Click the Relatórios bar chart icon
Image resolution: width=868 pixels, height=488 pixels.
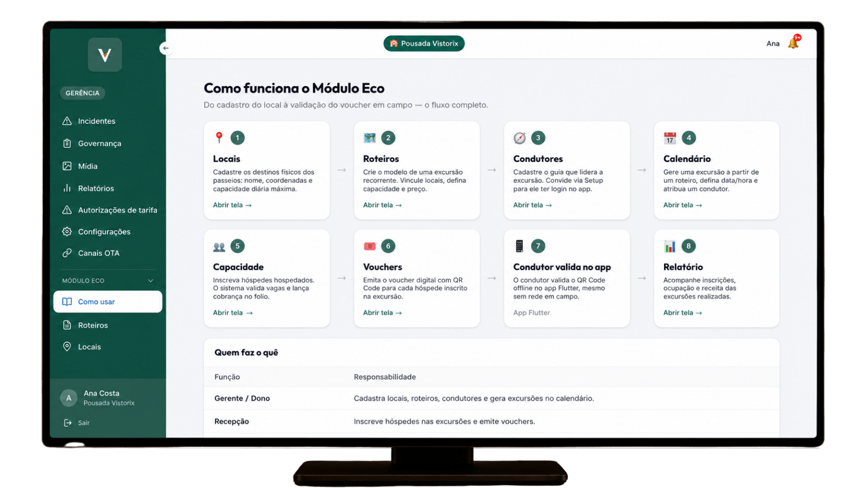[67, 188]
